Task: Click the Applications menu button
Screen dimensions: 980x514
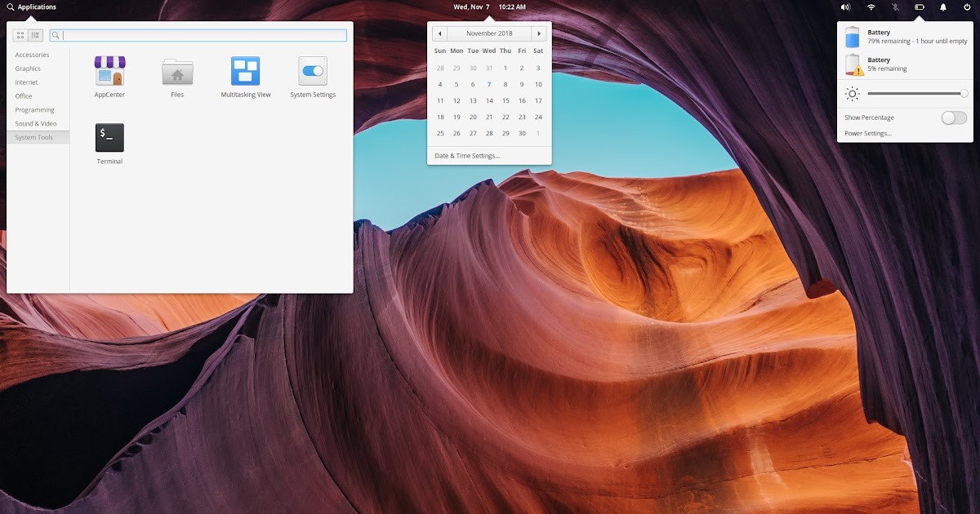Action: pyautogui.click(x=32, y=7)
